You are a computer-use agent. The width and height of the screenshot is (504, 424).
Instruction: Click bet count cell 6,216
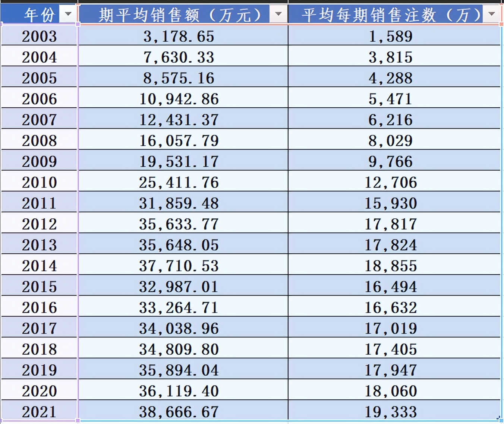click(x=394, y=119)
